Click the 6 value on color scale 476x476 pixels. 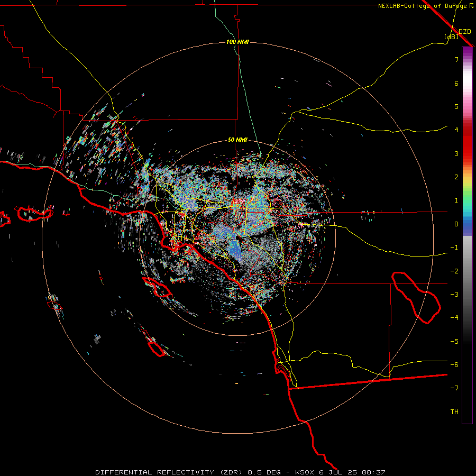[456, 83]
